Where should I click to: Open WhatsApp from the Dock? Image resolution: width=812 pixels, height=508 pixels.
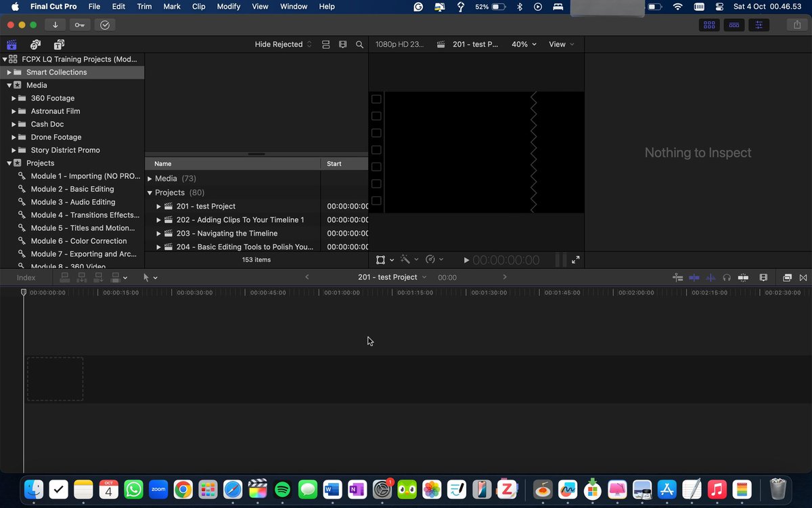133,488
